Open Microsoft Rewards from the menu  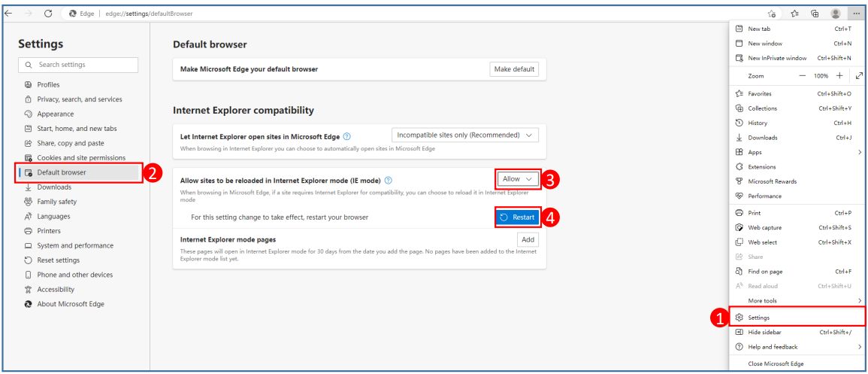[x=796, y=181]
